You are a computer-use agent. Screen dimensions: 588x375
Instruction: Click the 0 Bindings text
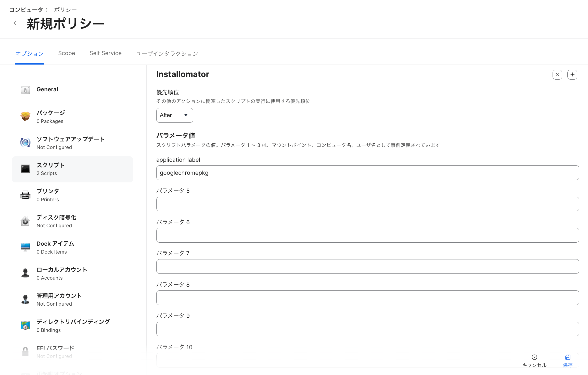(49, 330)
